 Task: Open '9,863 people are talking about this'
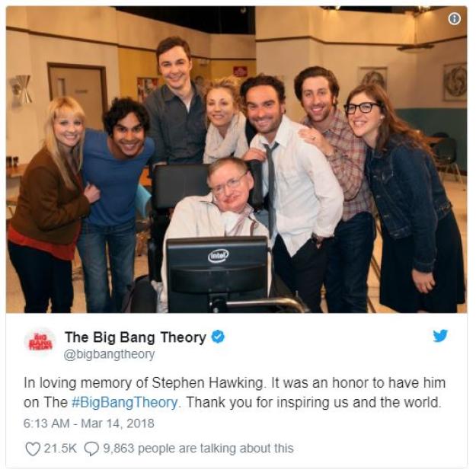(x=198, y=449)
